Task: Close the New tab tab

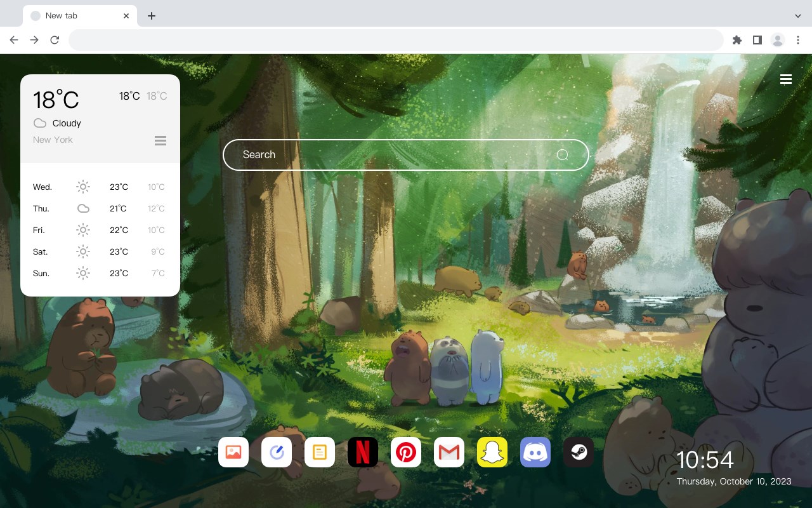Action: [126, 16]
